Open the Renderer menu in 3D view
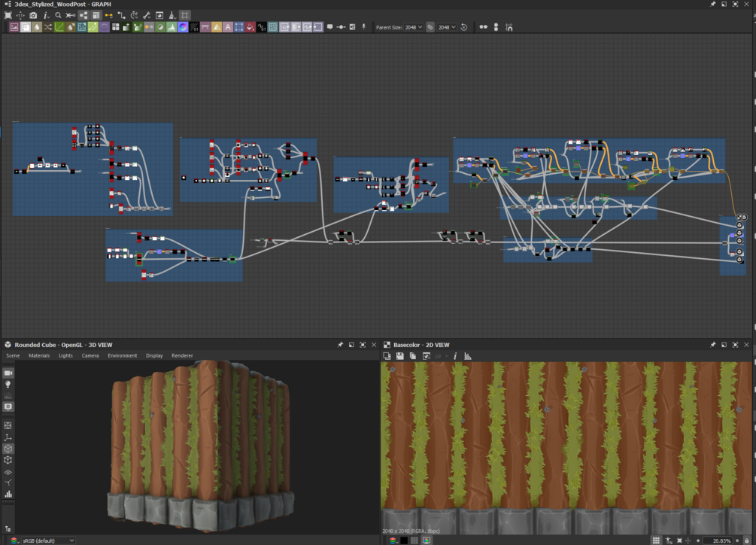The image size is (756, 545). tap(182, 355)
